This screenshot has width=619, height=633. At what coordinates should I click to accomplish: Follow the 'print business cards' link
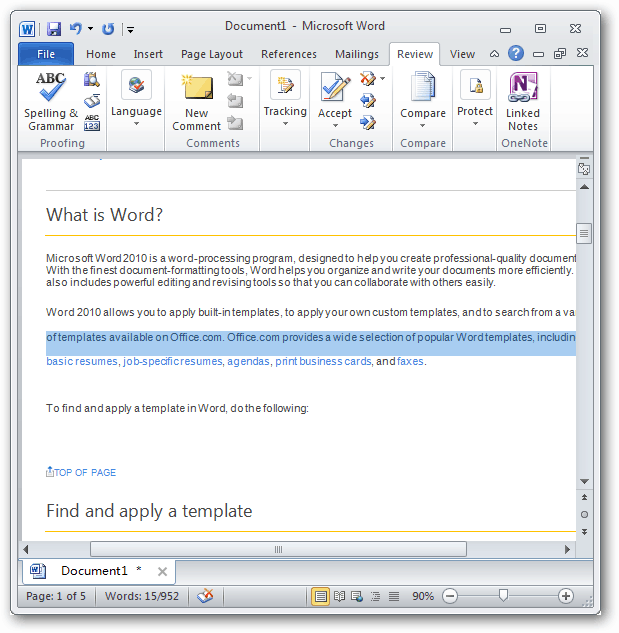pos(323,361)
